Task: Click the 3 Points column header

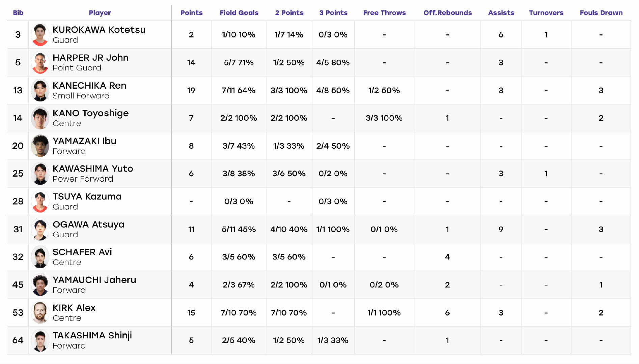Action: click(333, 13)
